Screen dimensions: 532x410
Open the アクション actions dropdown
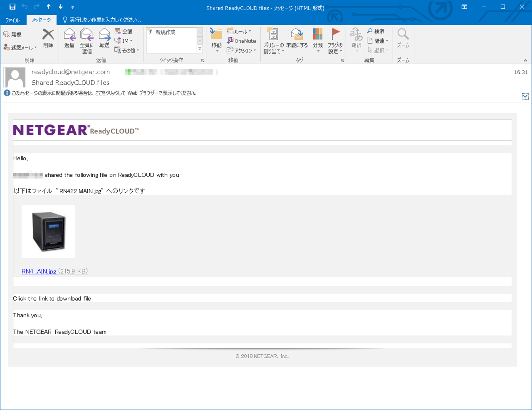pyautogui.click(x=241, y=50)
